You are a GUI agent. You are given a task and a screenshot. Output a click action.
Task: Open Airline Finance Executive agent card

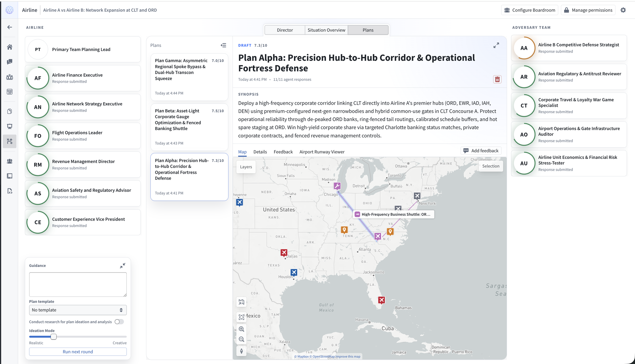pyautogui.click(x=83, y=78)
